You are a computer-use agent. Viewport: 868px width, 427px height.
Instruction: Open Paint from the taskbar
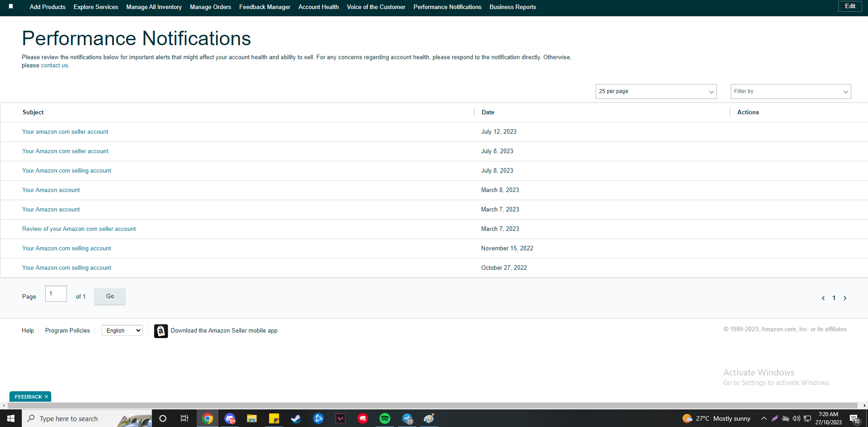(429, 418)
